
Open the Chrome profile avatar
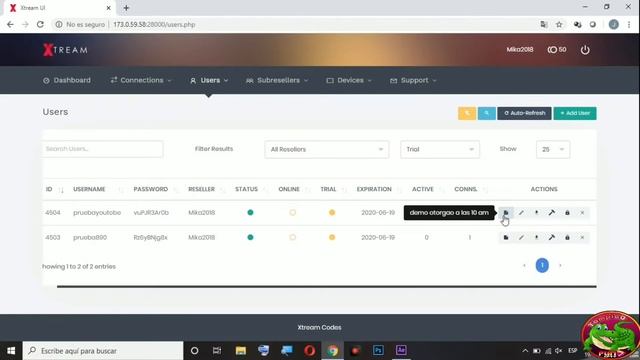(x=613, y=24)
